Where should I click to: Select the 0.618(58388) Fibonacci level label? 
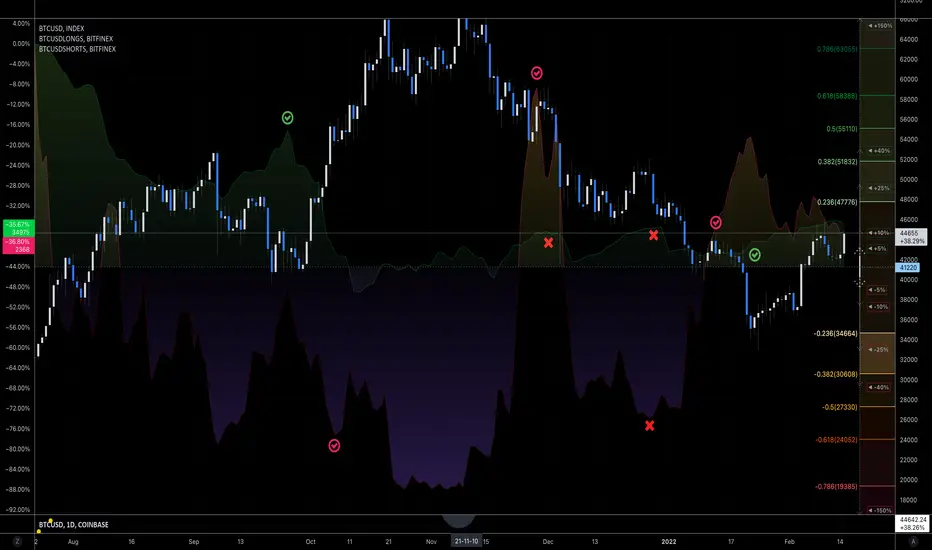[837, 96]
